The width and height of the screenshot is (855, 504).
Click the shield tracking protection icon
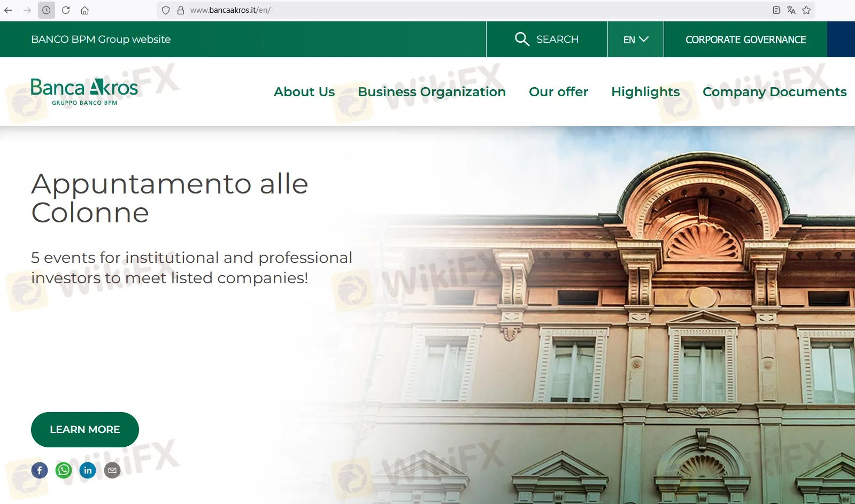(166, 10)
